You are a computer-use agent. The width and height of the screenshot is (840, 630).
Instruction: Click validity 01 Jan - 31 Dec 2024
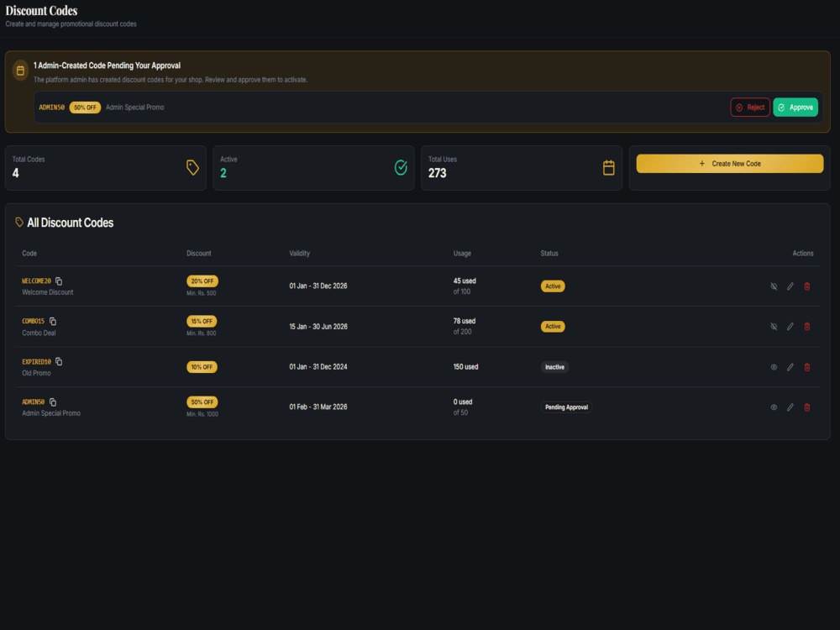pos(318,367)
